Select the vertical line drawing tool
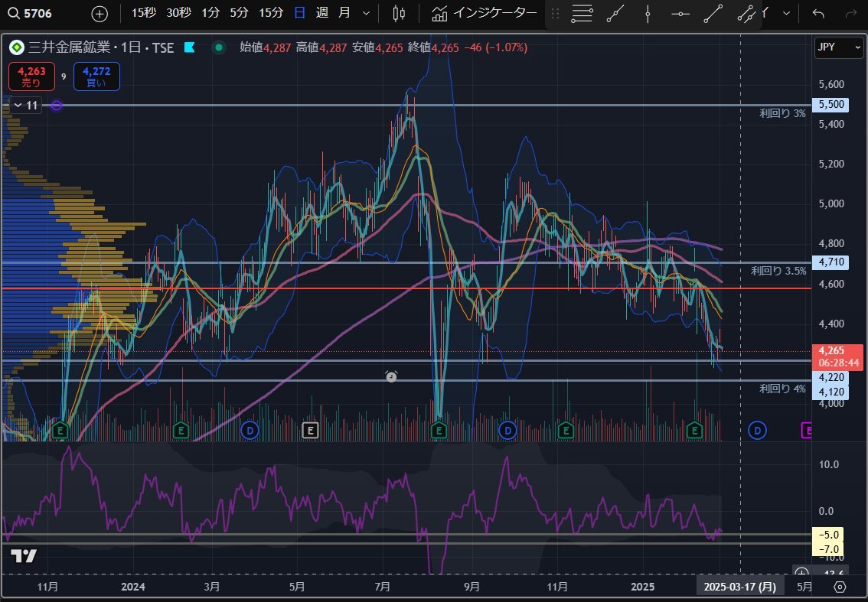This screenshot has width=868, height=602. click(648, 15)
